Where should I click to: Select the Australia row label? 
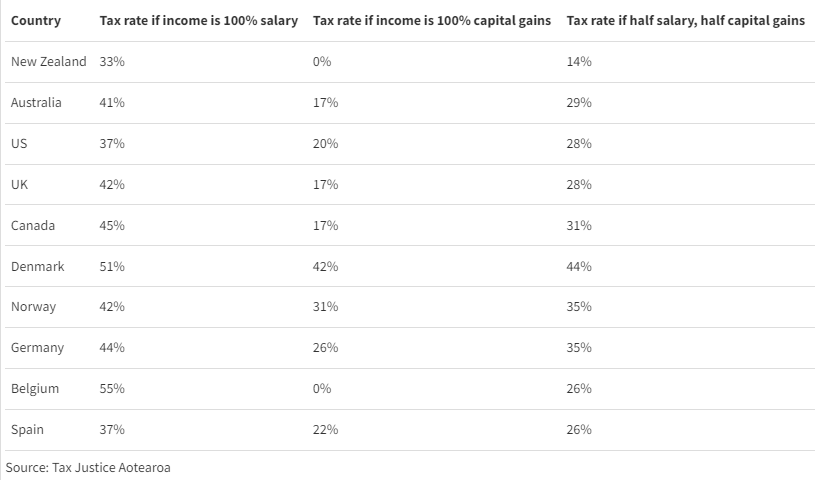tap(36, 103)
